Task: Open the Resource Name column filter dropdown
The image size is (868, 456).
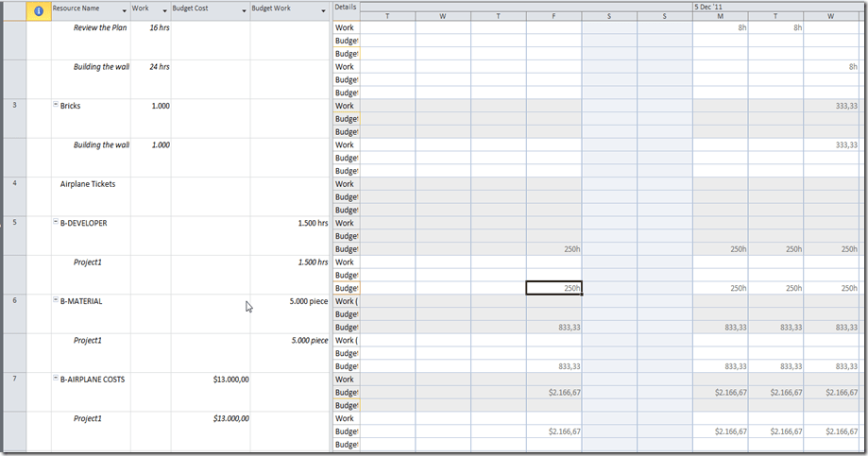Action: click(125, 10)
